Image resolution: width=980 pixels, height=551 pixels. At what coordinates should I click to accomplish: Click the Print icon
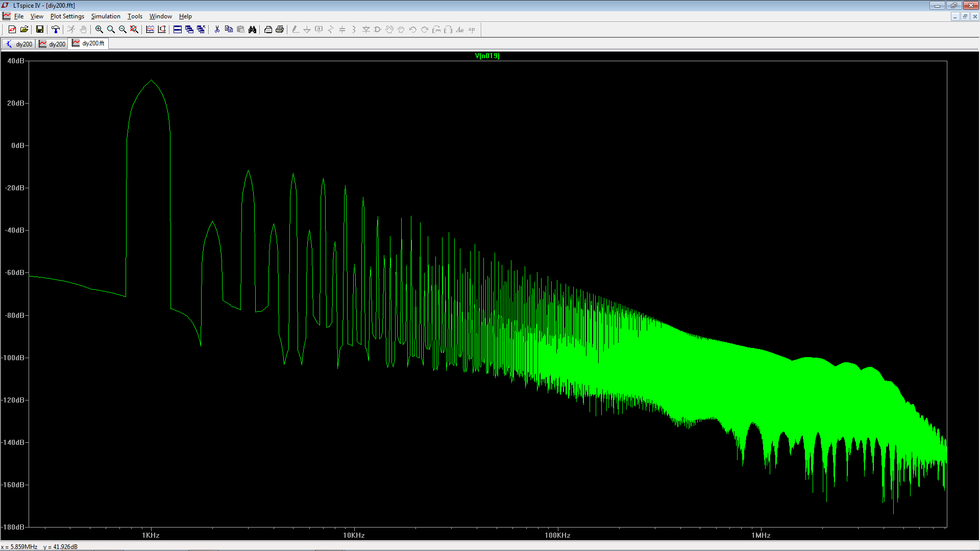[x=280, y=30]
